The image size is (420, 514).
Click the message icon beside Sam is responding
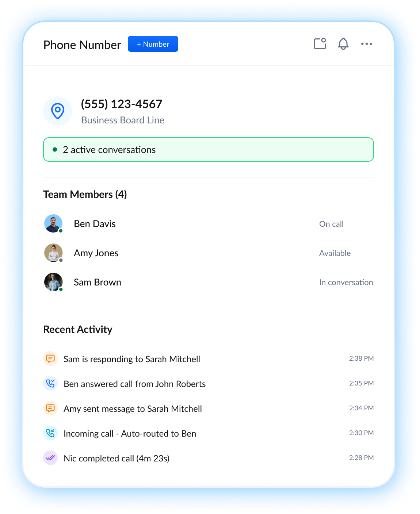(x=50, y=358)
